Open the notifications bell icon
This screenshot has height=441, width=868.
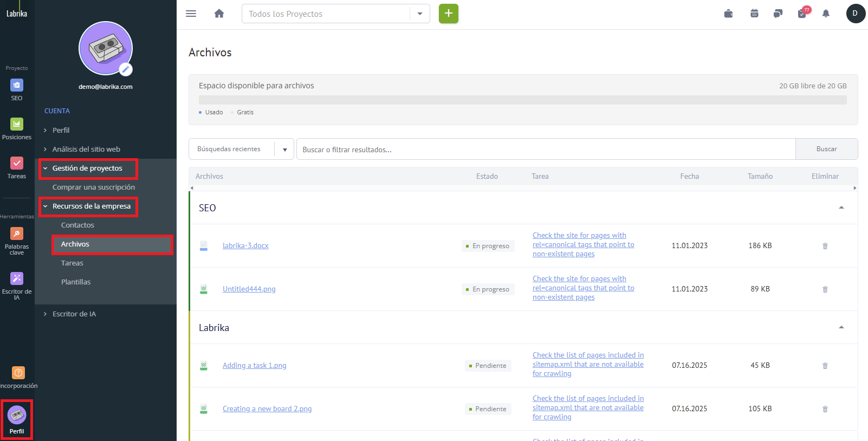coord(826,14)
